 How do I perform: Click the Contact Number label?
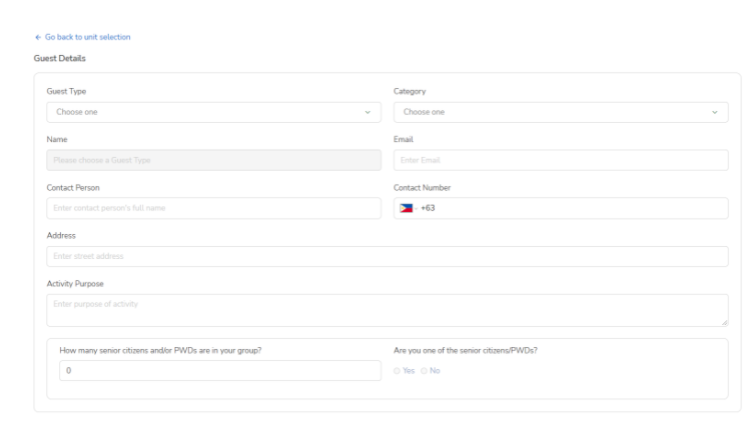pos(425,186)
